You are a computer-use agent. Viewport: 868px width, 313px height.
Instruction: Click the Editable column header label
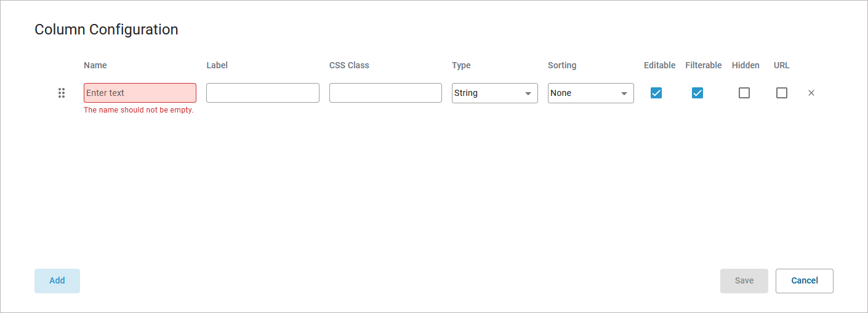659,65
